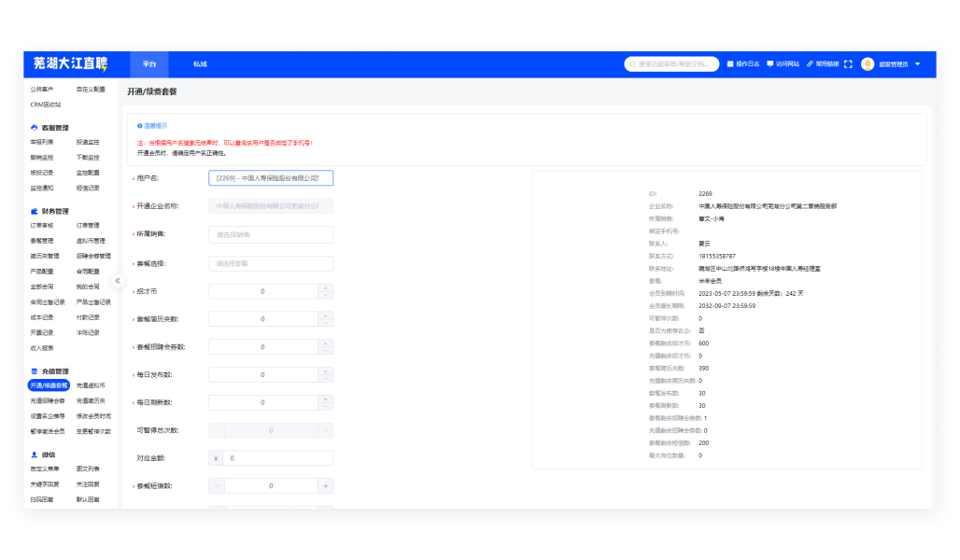
Task: Click the fullscreen toggle icon in header
Action: tap(848, 64)
